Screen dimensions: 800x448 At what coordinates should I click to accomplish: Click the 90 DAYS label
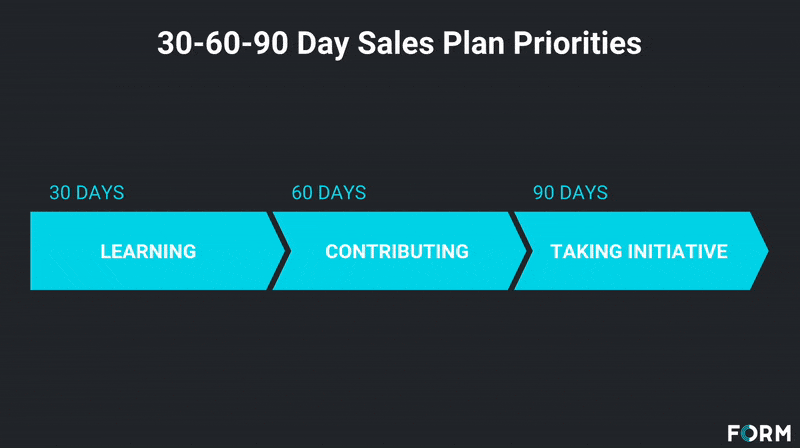[570, 193]
